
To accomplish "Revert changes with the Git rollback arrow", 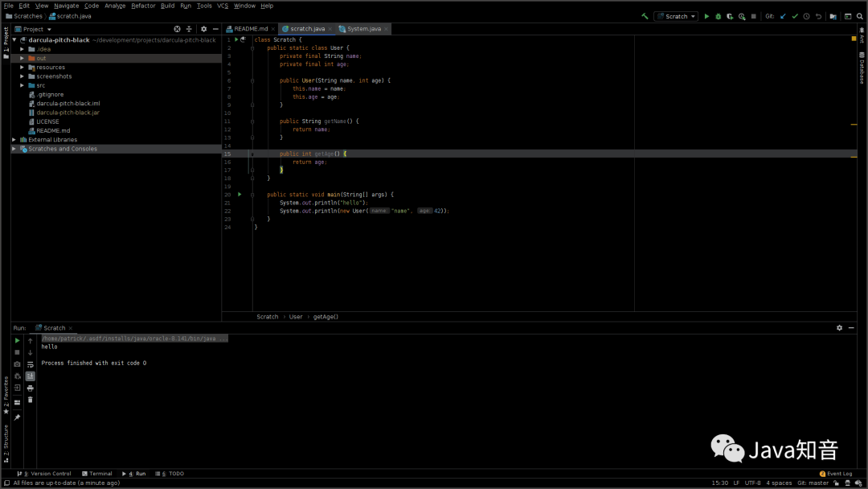I will pyautogui.click(x=818, y=16).
